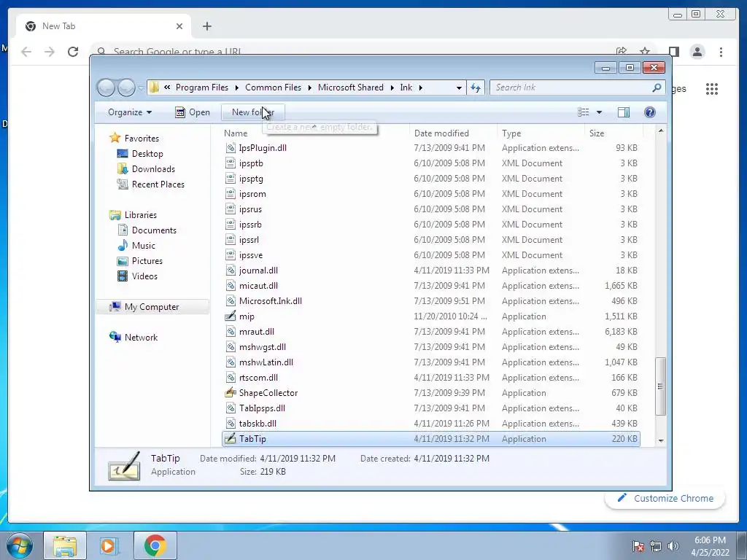Click the change view icon
The image size is (747, 560).
point(584,112)
